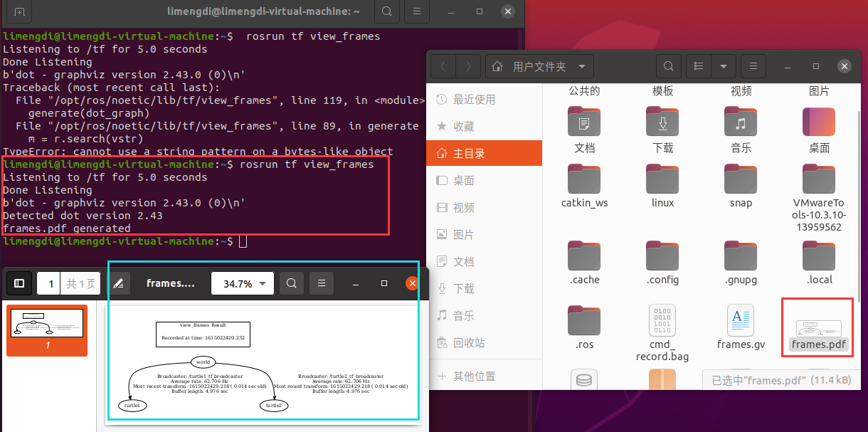Screen dimensions: 868x432
Task: Switch file manager to list view
Action: click(x=698, y=65)
